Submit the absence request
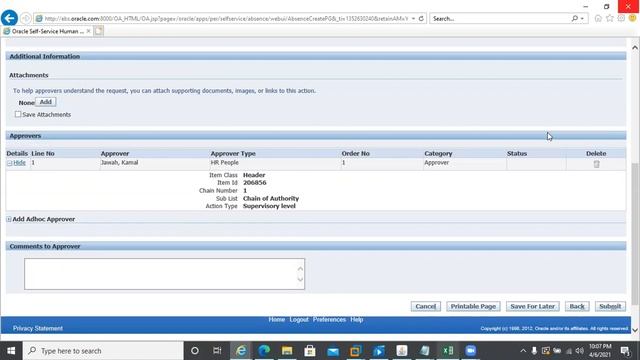 coord(610,307)
